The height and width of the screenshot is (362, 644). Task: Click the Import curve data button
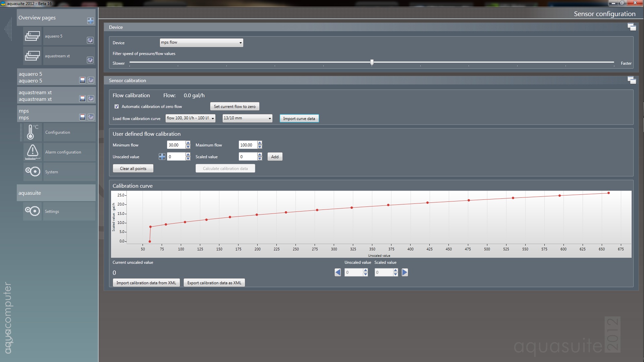[299, 119]
